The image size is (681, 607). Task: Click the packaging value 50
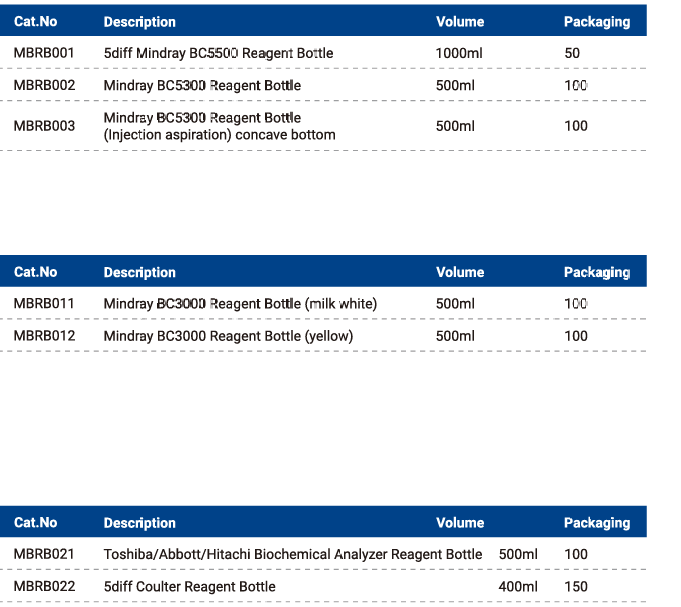[572, 53]
